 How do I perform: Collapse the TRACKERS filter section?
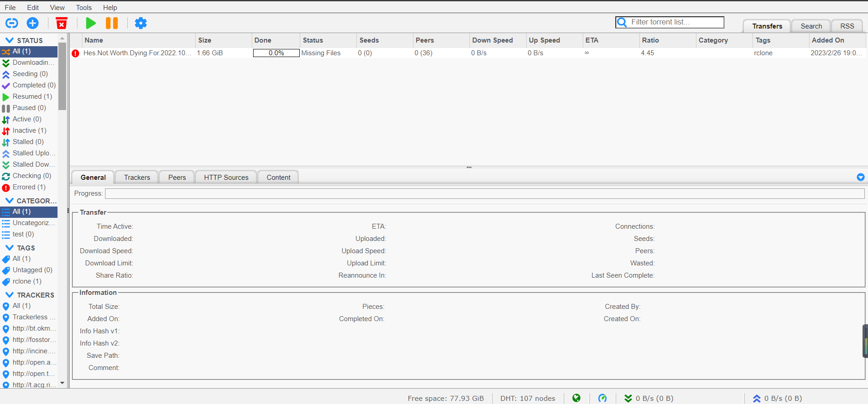pos(9,295)
